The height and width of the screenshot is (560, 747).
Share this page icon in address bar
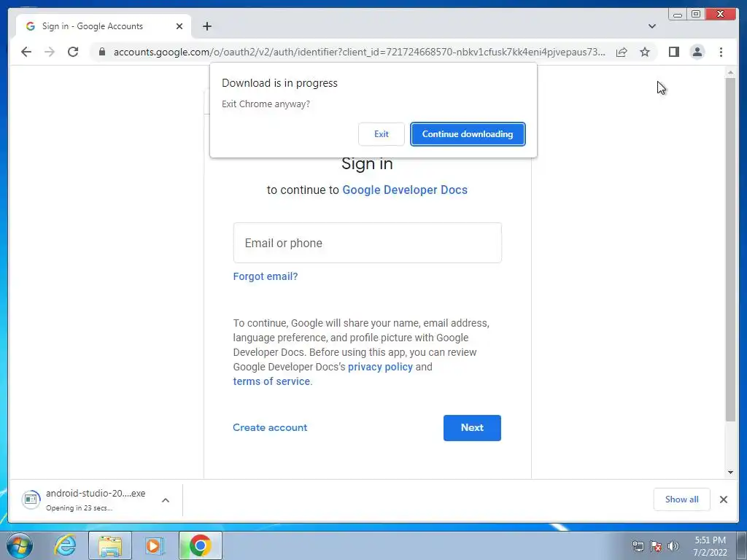(622, 52)
